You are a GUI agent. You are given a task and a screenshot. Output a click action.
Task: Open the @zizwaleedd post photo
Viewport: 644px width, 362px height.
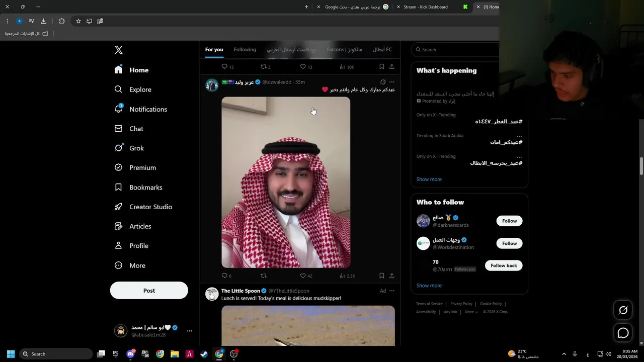[286, 182]
